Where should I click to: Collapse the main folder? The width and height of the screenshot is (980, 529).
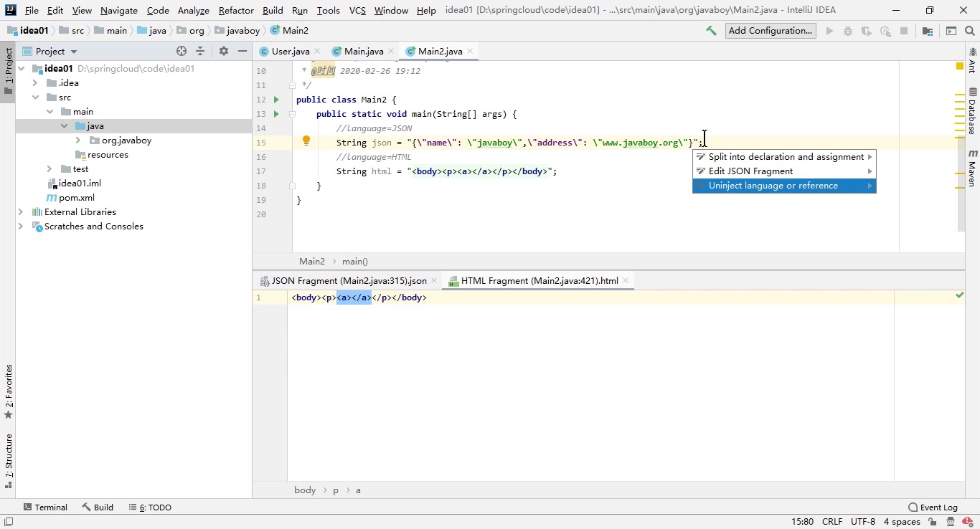click(50, 112)
